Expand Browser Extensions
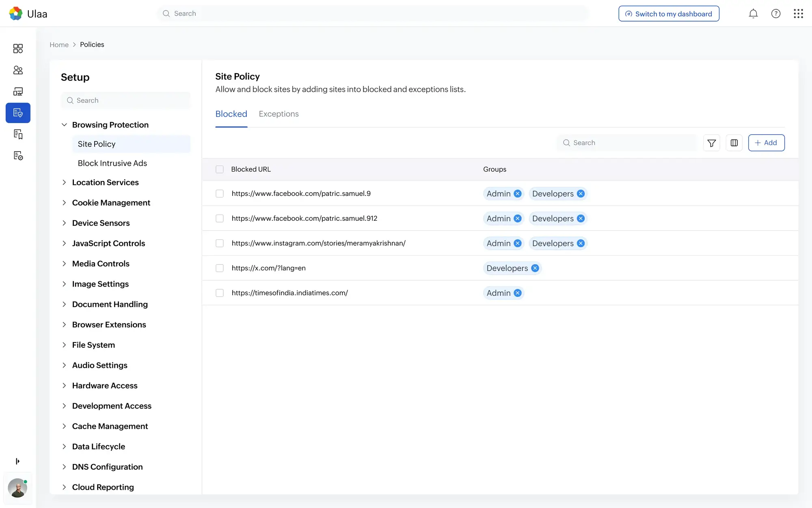 64,325
